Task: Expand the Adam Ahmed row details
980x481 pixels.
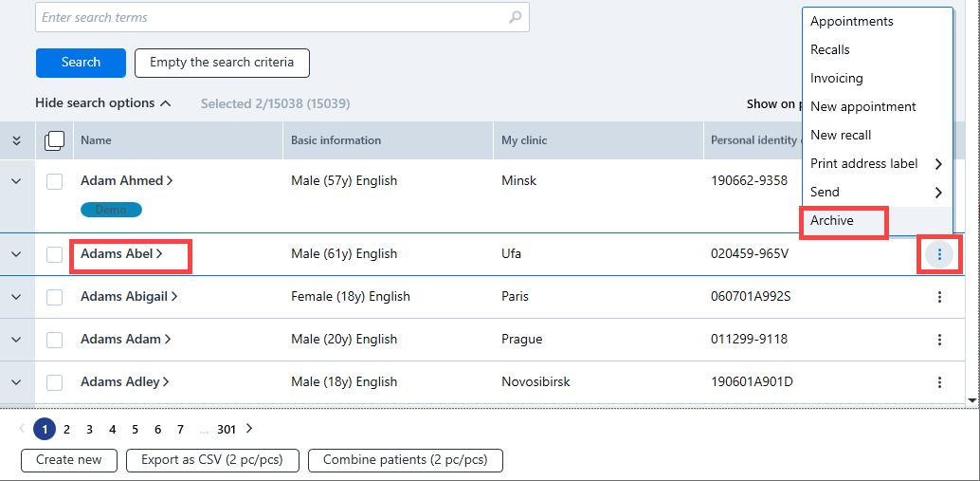Action: click(x=17, y=181)
